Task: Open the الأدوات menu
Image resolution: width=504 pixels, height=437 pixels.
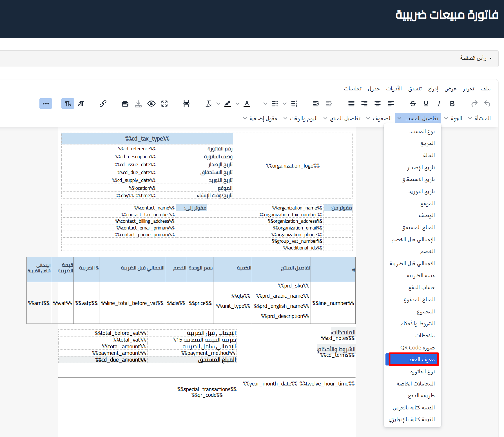Action: click(x=394, y=88)
